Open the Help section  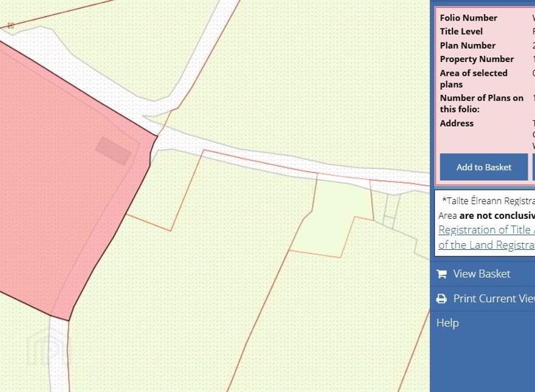point(447,323)
